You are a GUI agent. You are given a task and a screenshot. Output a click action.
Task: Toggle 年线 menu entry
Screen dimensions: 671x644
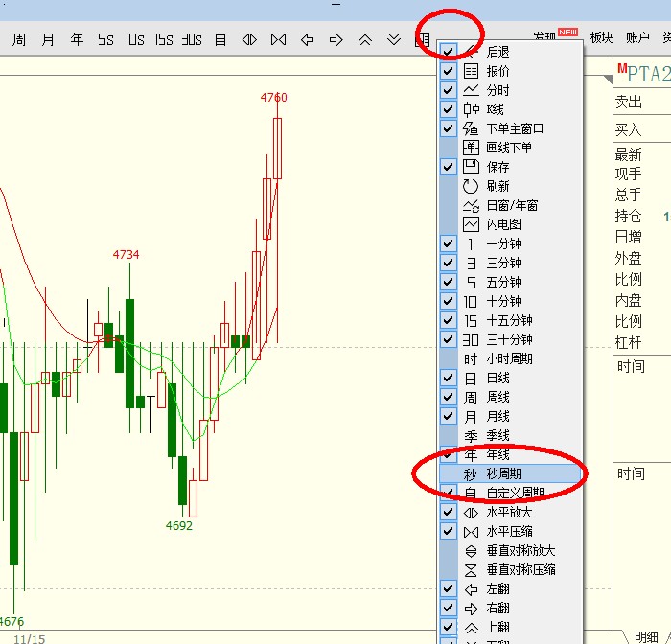pyautogui.click(x=510, y=454)
